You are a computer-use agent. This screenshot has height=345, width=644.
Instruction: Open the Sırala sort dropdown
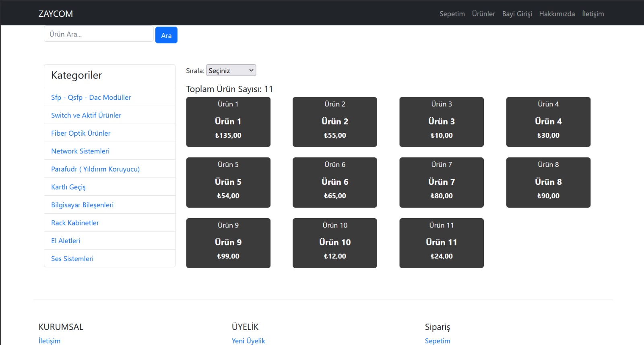(231, 70)
